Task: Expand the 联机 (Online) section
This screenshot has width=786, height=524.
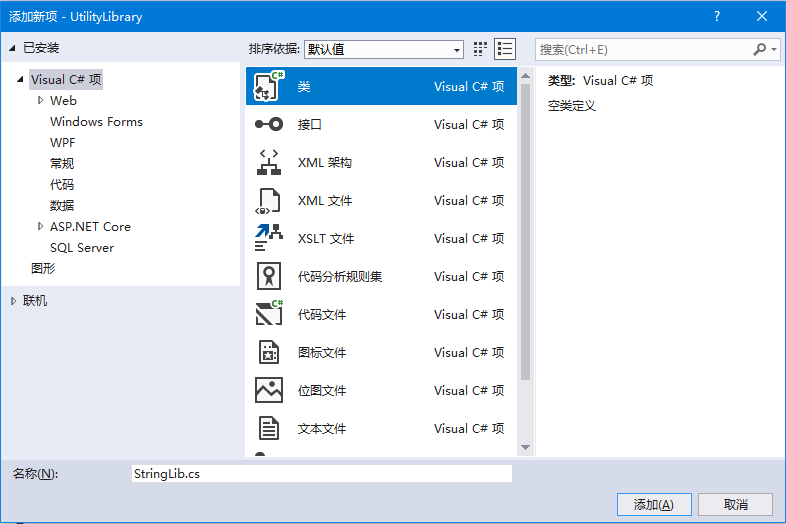Action: pos(13,301)
